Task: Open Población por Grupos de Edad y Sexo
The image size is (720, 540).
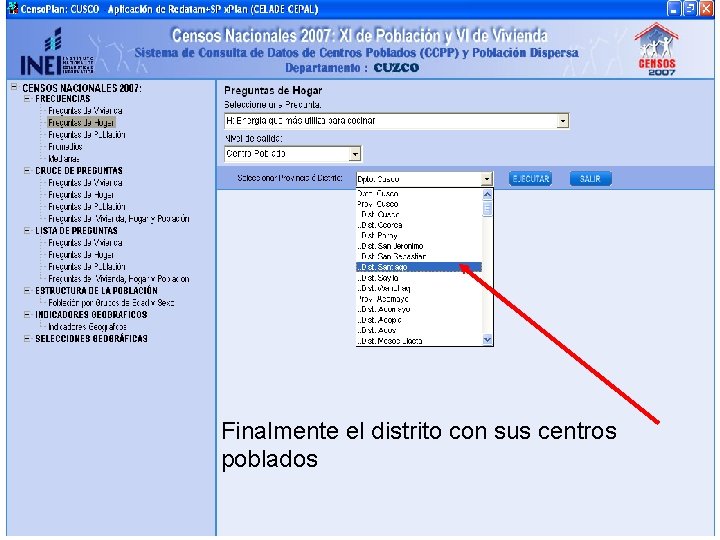Action: [x=111, y=303]
